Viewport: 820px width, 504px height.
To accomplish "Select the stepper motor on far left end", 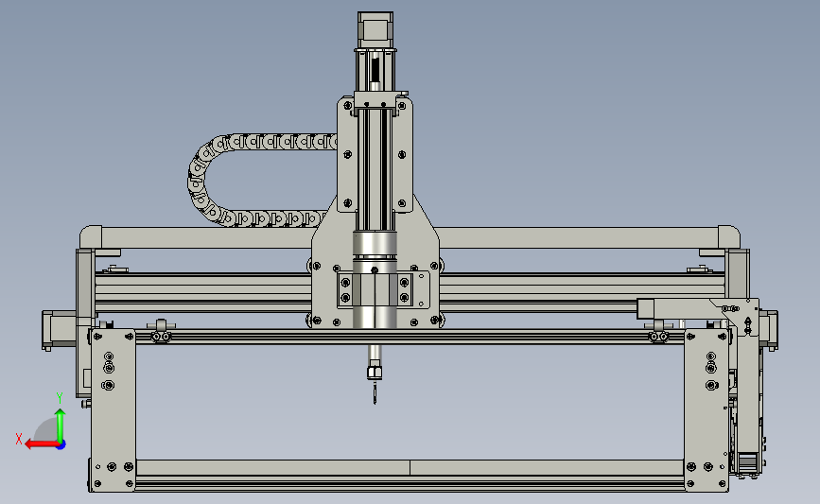I will click(x=59, y=329).
